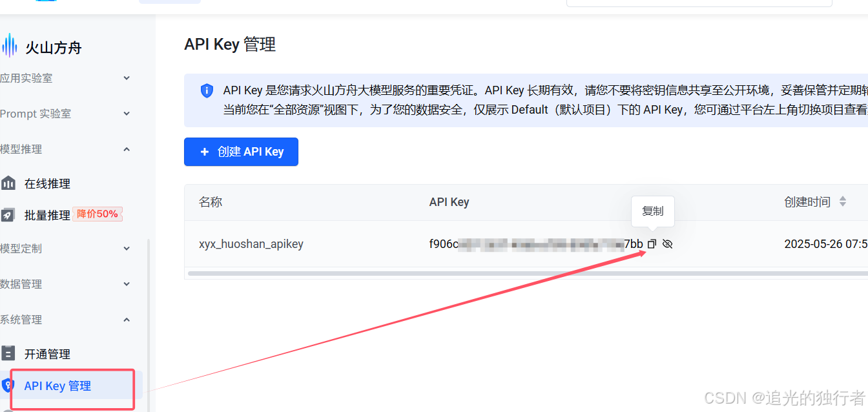The width and height of the screenshot is (868, 412).
Task: Expand the 数据管理 section chevron
Action: click(x=127, y=284)
